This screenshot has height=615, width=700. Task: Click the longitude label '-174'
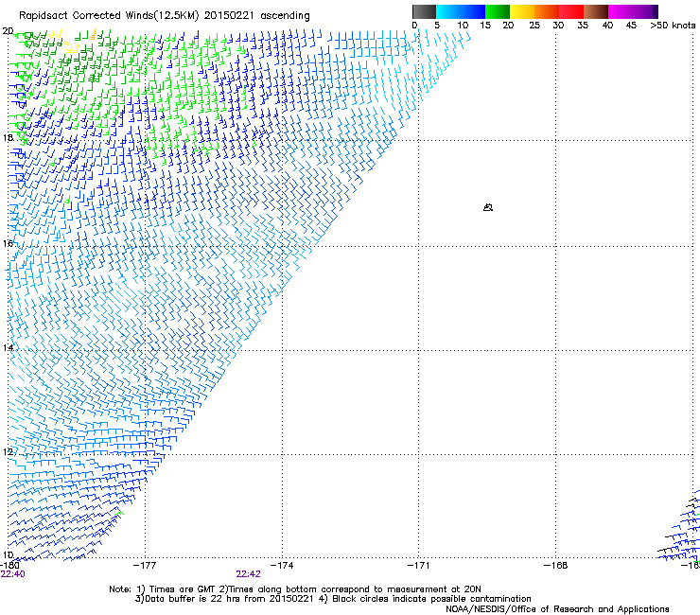(x=282, y=566)
